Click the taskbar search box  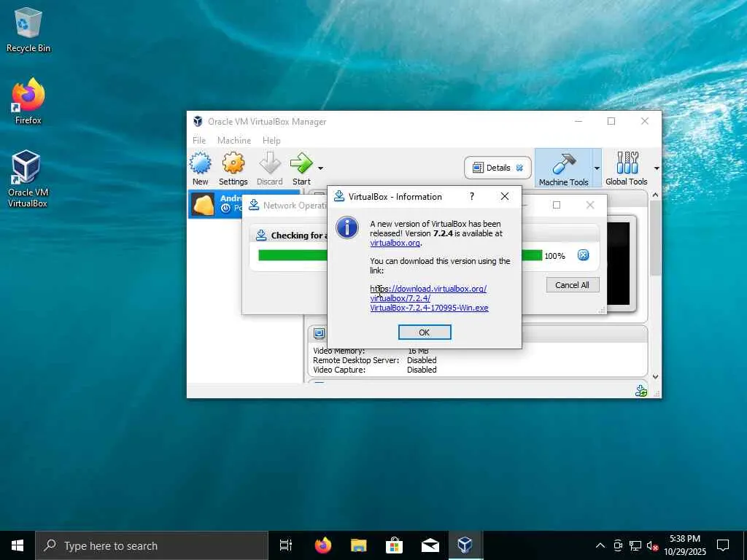pyautogui.click(x=152, y=545)
